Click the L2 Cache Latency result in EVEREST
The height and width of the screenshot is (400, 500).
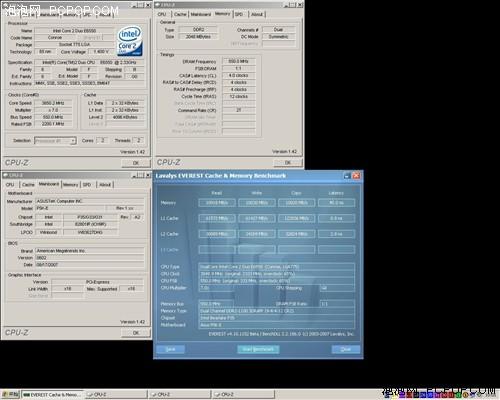click(336, 234)
